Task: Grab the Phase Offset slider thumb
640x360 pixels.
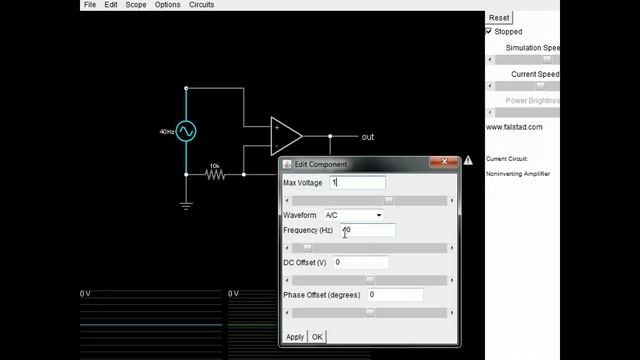Action: pyautogui.click(x=370, y=313)
